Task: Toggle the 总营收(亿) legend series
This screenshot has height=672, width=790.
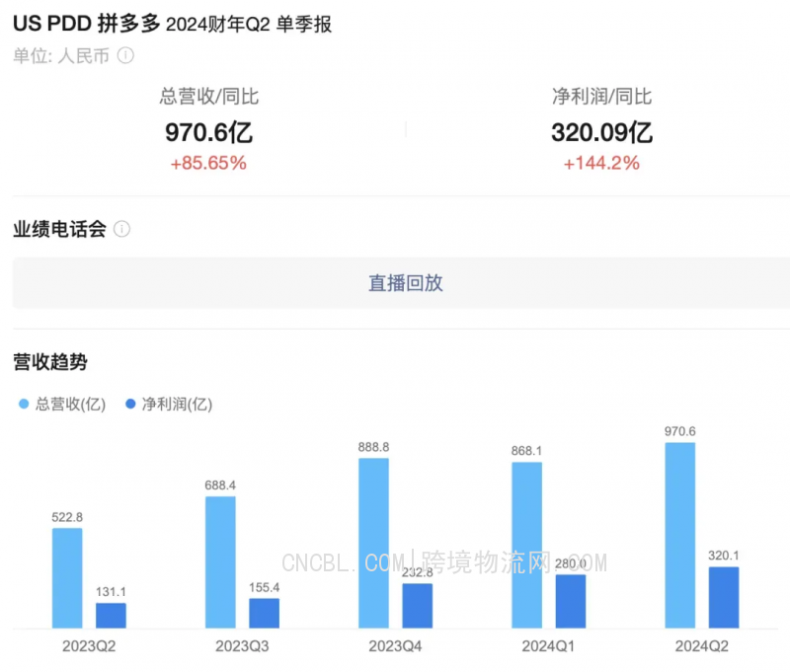Action: click(x=62, y=404)
